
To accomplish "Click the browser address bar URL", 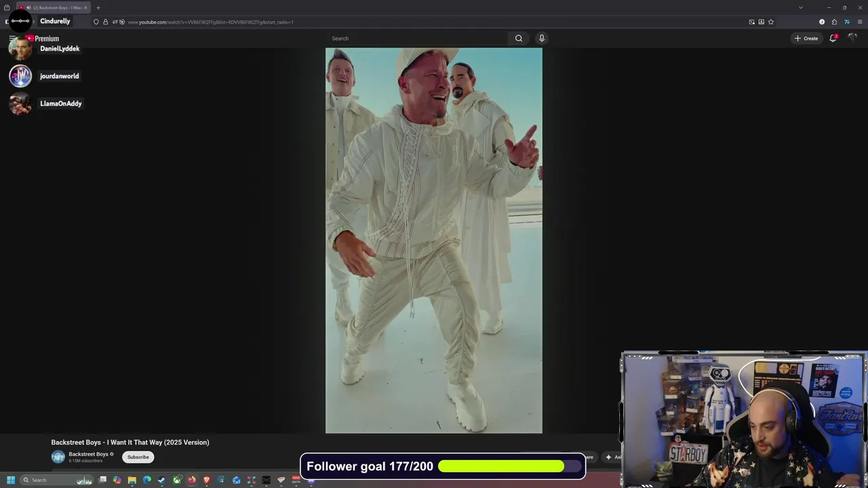I will point(210,22).
